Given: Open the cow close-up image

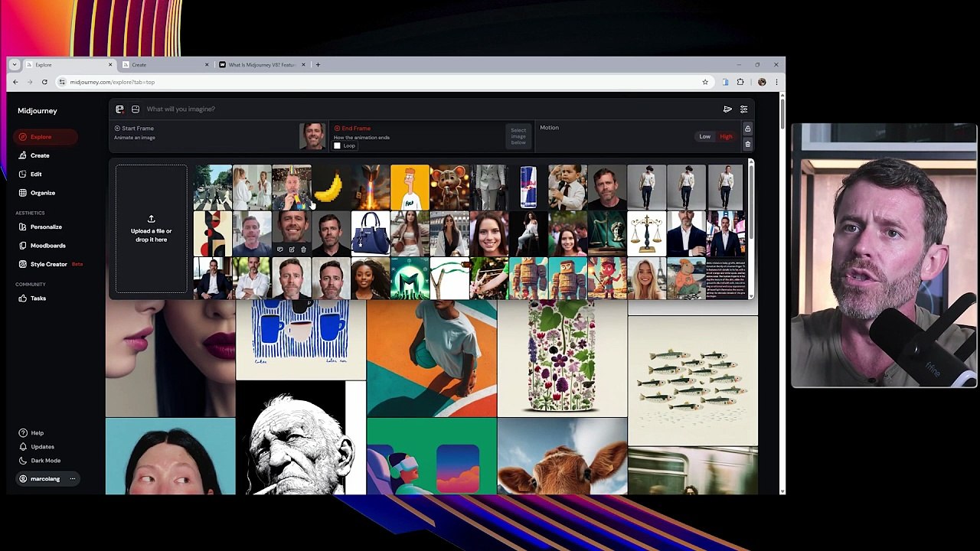Looking at the screenshot, I should click(x=562, y=456).
